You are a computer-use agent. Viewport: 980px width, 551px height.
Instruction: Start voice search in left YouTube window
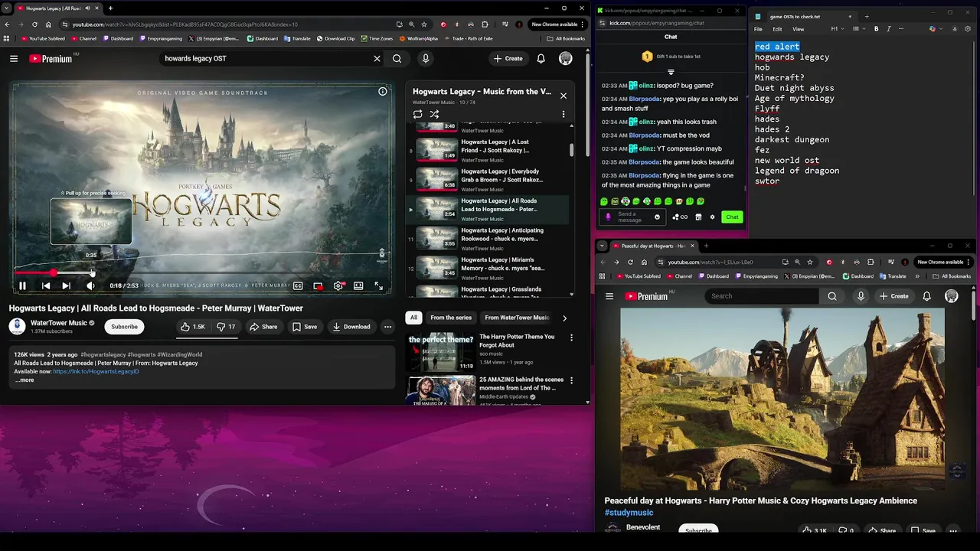[426, 58]
